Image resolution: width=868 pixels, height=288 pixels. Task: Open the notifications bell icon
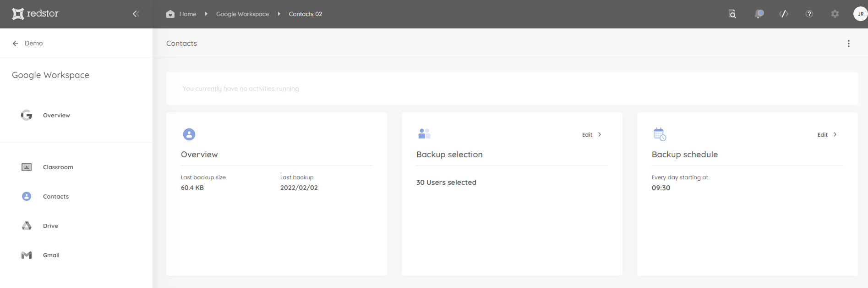point(759,14)
